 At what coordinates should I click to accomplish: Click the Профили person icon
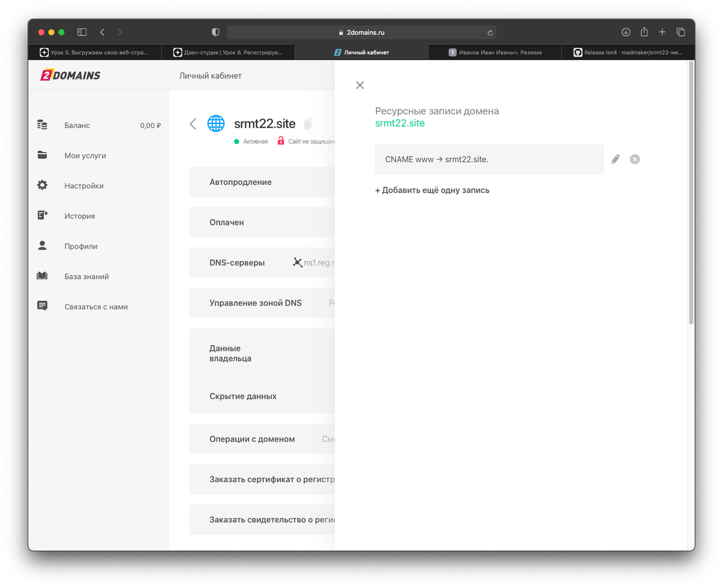tap(42, 245)
